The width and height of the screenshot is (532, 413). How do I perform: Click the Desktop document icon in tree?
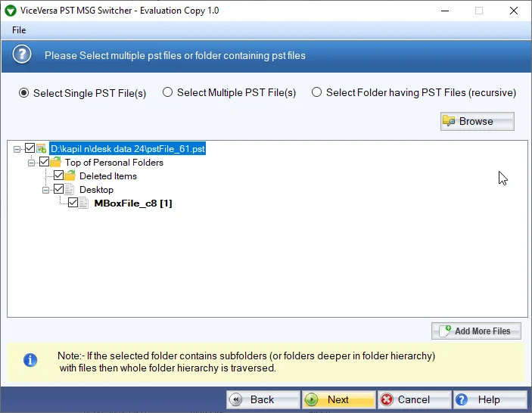point(69,189)
